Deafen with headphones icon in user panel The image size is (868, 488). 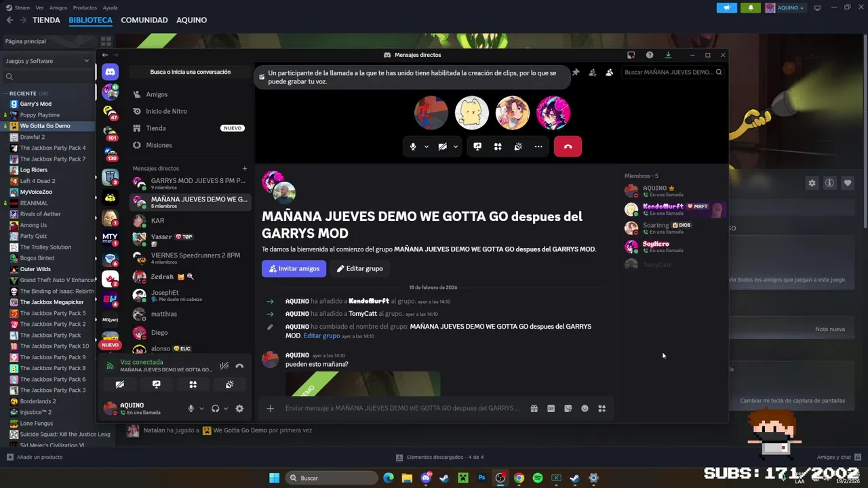215,409
